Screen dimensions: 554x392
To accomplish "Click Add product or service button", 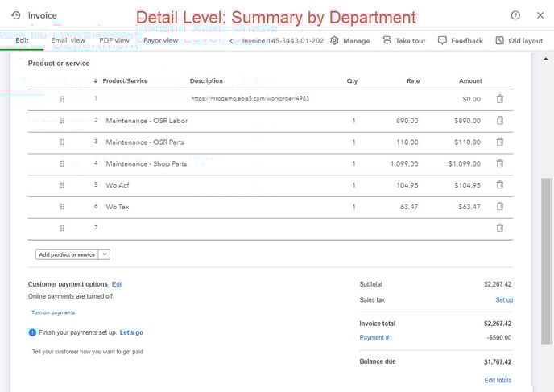I will point(67,254).
